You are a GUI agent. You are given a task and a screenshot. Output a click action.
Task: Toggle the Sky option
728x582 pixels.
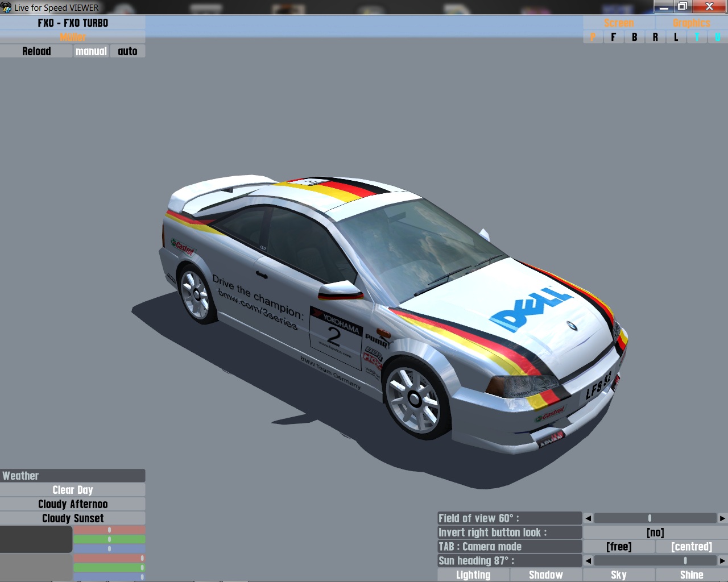pyautogui.click(x=619, y=575)
